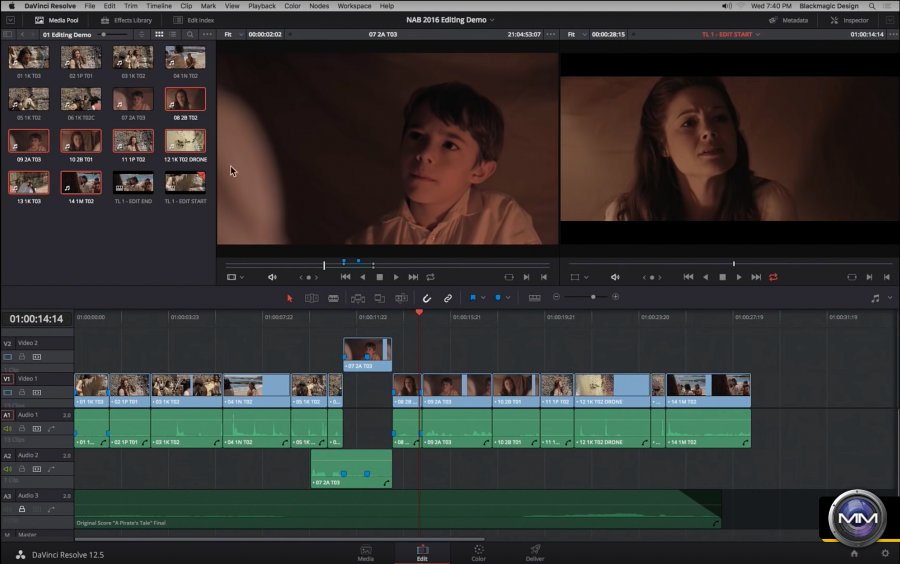This screenshot has height=564, width=900.
Task: Select the 12 1K T02 DRONE thumbnail
Action: pyautogui.click(x=185, y=141)
